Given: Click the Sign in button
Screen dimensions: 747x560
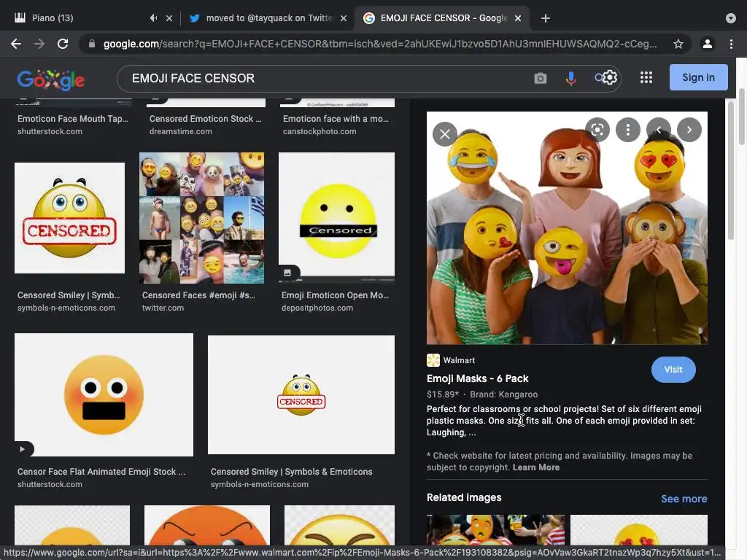Looking at the screenshot, I should coord(698,77).
